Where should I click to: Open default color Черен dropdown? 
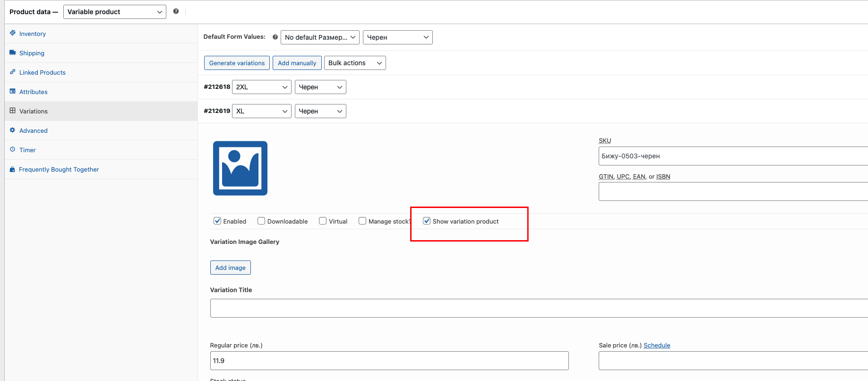point(398,37)
